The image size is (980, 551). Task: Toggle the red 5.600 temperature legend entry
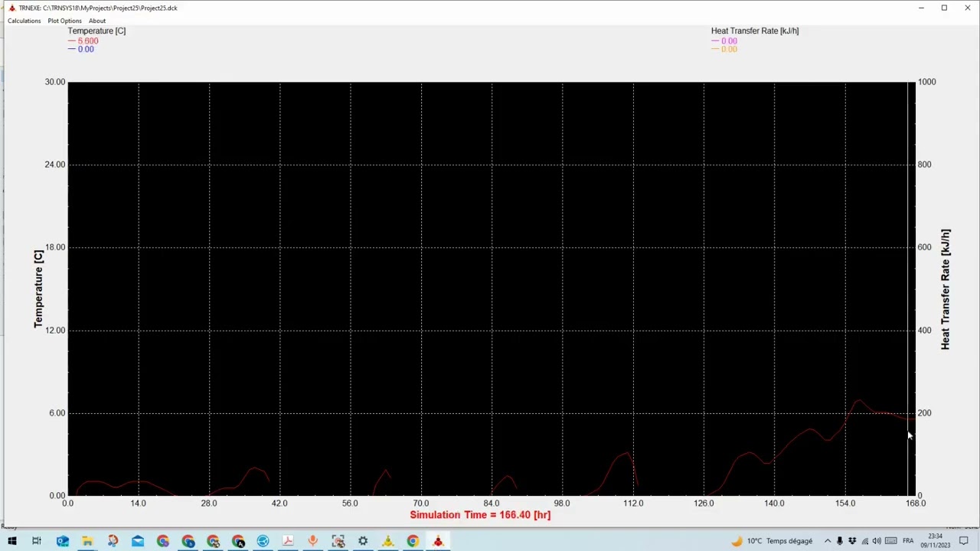coord(83,41)
